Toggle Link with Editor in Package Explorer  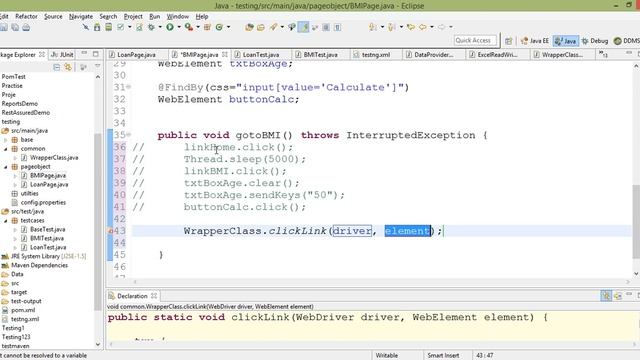pos(68,67)
